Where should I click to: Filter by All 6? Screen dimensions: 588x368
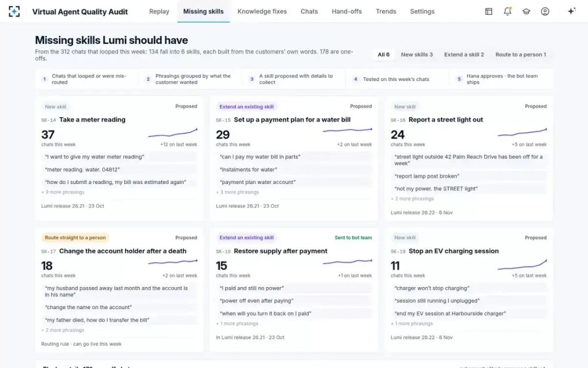coord(384,54)
